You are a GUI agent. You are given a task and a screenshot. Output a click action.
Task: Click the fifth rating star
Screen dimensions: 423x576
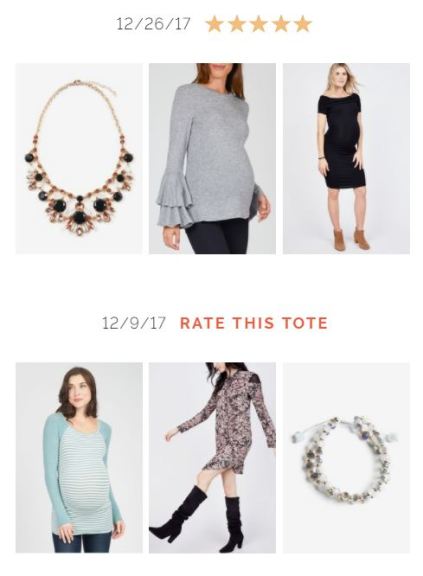point(303,24)
